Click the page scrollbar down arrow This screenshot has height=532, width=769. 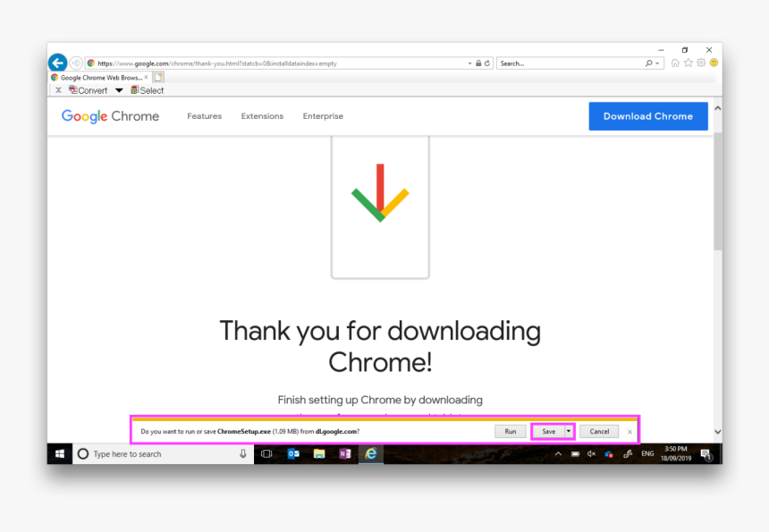click(x=718, y=432)
